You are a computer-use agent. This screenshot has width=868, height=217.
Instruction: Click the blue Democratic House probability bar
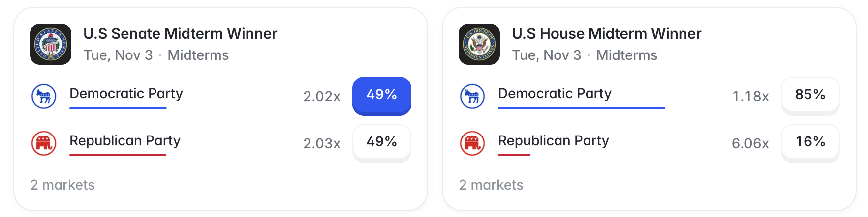tap(582, 108)
